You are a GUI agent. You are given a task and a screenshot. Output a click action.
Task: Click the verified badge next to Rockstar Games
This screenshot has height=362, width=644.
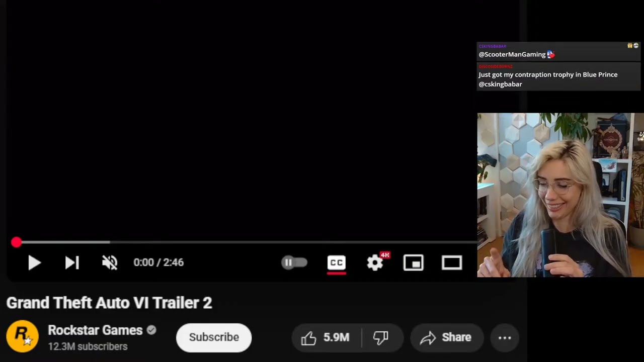click(x=151, y=330)
